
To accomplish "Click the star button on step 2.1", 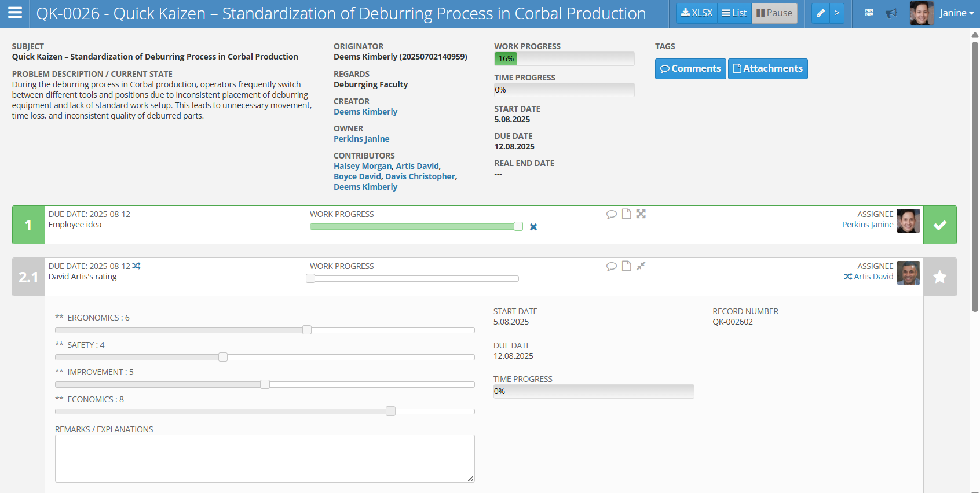I will tap(939, 277).
